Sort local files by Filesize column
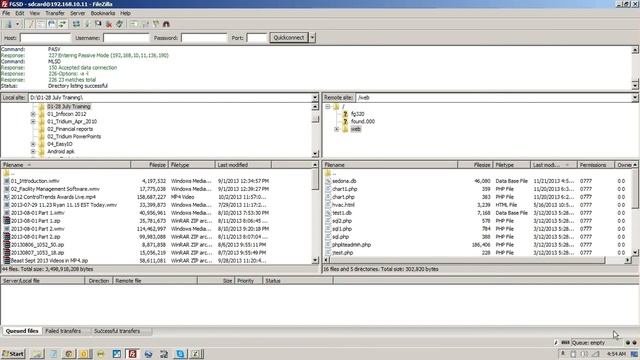This screenshot has height=360, width=640. point(149,165)
